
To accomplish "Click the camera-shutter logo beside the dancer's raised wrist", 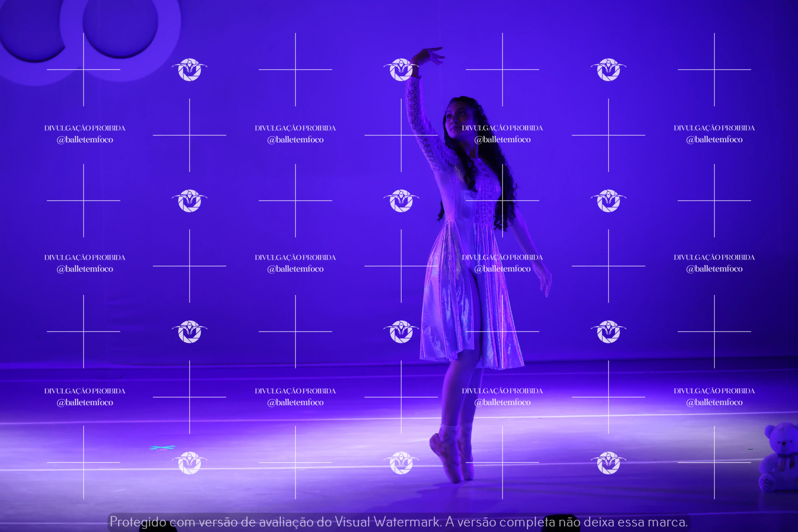I will pyautogui.click(x=401, y=70).
